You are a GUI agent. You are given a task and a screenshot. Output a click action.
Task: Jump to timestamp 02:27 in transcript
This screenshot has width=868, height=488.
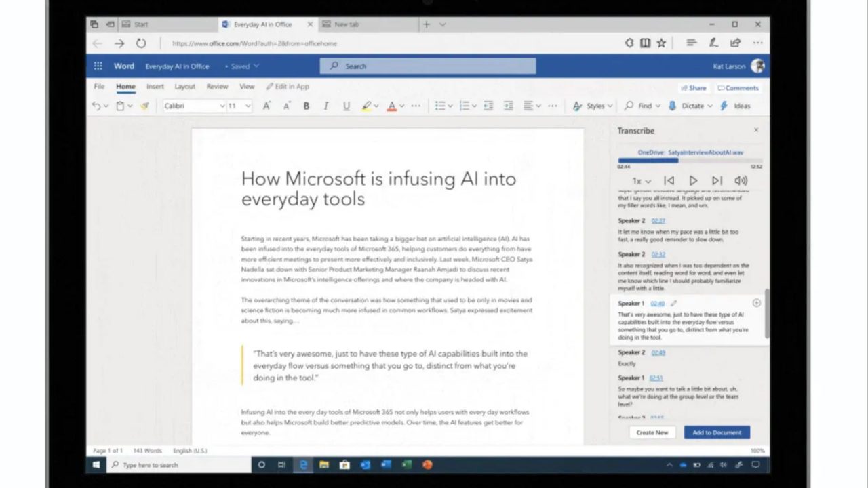(x=658, y=221)
